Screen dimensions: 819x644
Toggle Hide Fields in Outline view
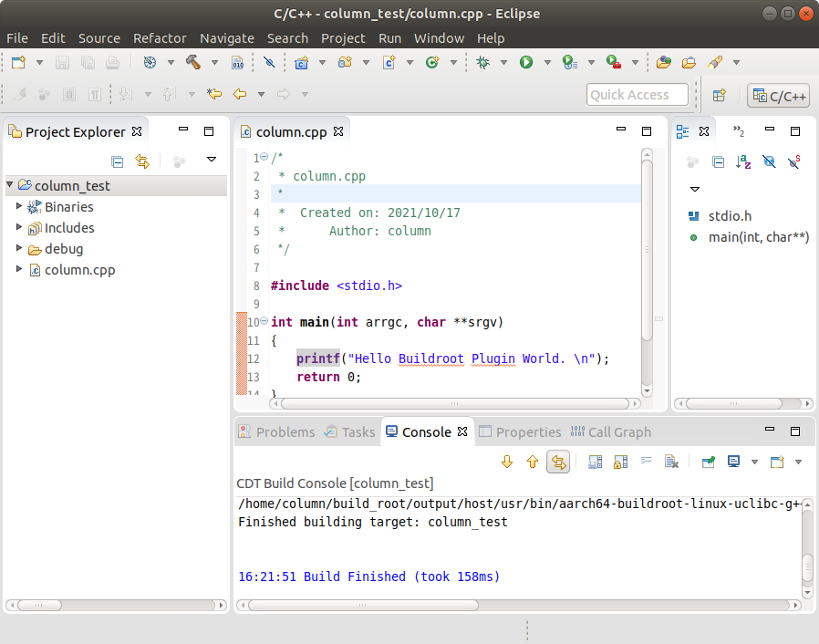click(769, 162)
